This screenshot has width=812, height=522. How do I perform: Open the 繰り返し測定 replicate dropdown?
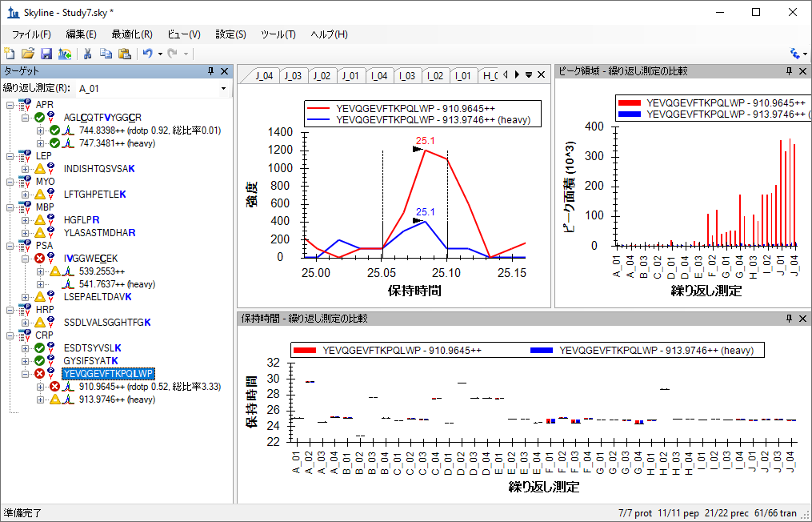223,89
